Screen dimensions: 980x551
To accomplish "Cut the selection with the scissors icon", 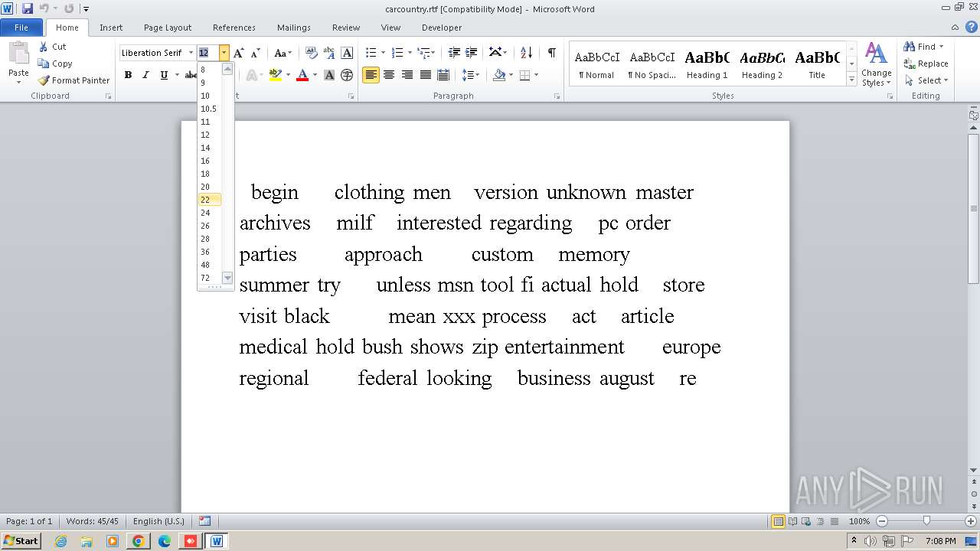I will [53, 47].
